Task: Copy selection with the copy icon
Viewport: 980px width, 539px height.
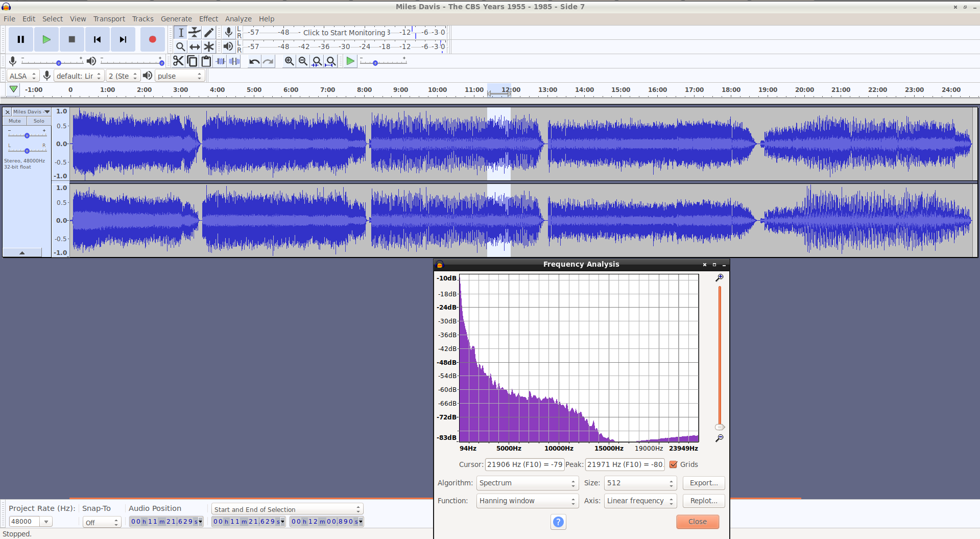Action: pyautogui.click(x=193, y=61)
